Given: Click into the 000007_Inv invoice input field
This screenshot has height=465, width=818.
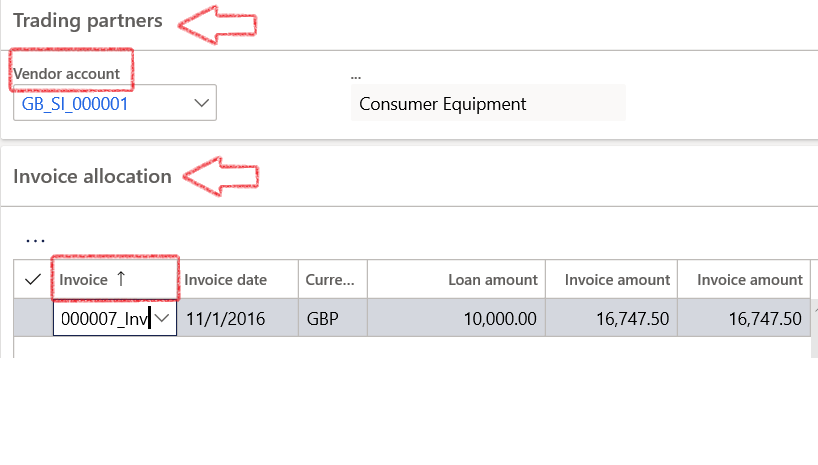Looking at the screenshot, I should point(104,318).
